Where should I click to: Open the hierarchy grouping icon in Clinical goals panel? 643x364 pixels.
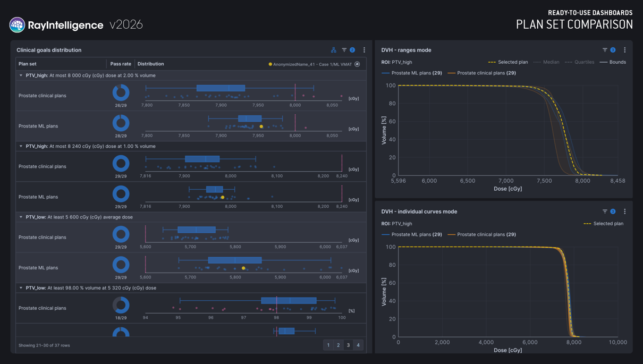point(334,50)
